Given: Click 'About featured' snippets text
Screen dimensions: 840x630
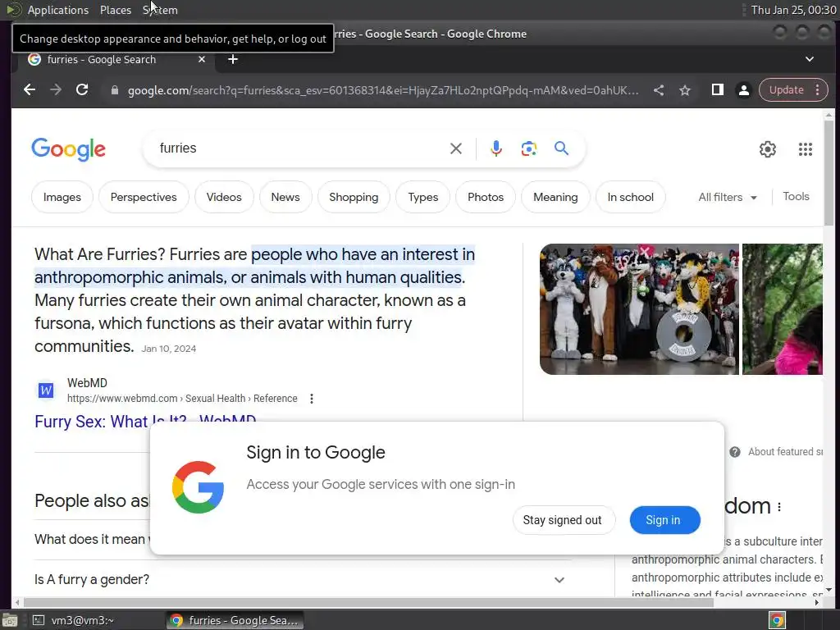Looking at the screenshot, I should (785, 452).
